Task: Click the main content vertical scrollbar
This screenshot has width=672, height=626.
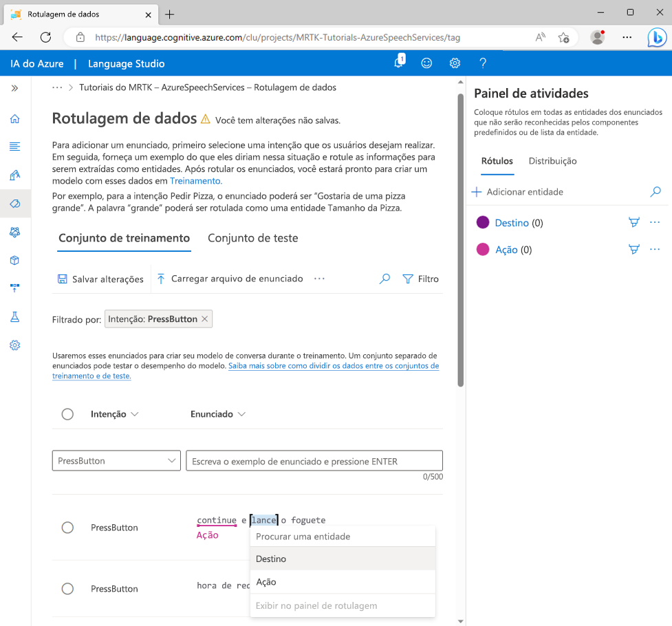Action: point(461,240)
